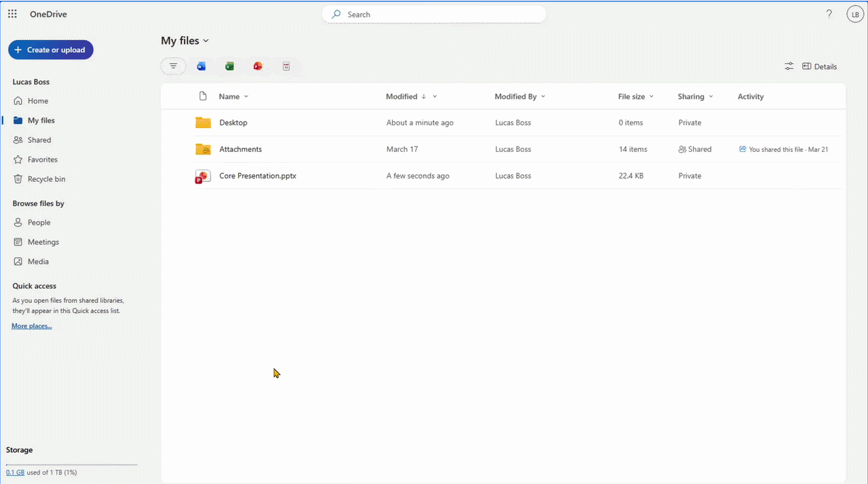868x484 pixels.
Task: Click "Private" in the Core Presentation row
Action: pyautogui.click(x=690, y=176)
